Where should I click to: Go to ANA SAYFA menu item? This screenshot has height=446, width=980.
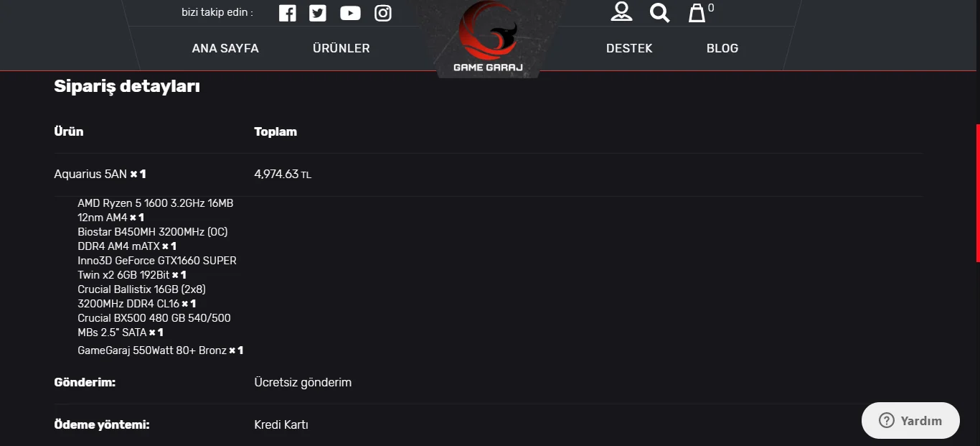point(225,48)
